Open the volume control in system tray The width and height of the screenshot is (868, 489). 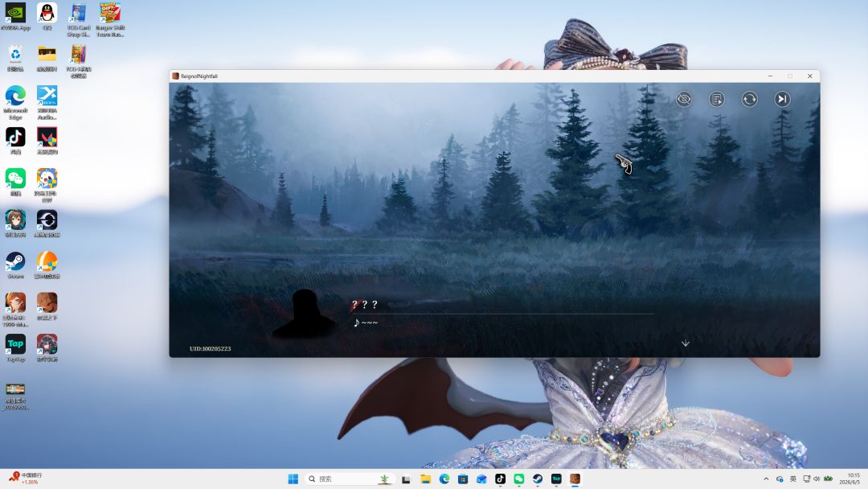coord(817,479)
